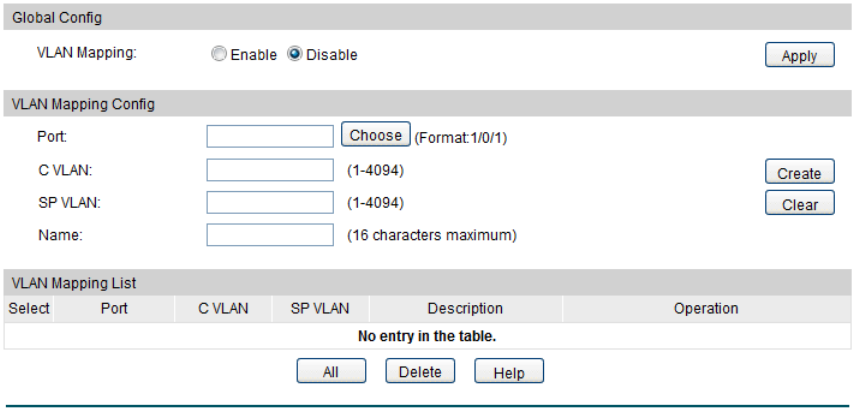Click the SP VLAN column header
This screenshot has width=859, height=417.
pos(320,309)
